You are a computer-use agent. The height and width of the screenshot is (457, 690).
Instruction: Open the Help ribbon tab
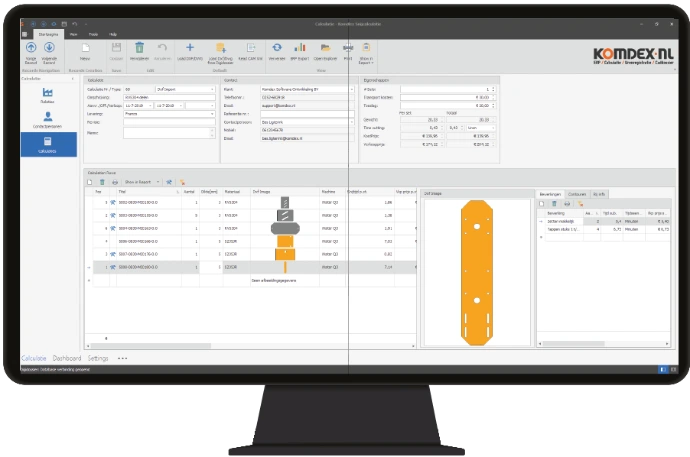pyautogui.click(x=113, y=34)
